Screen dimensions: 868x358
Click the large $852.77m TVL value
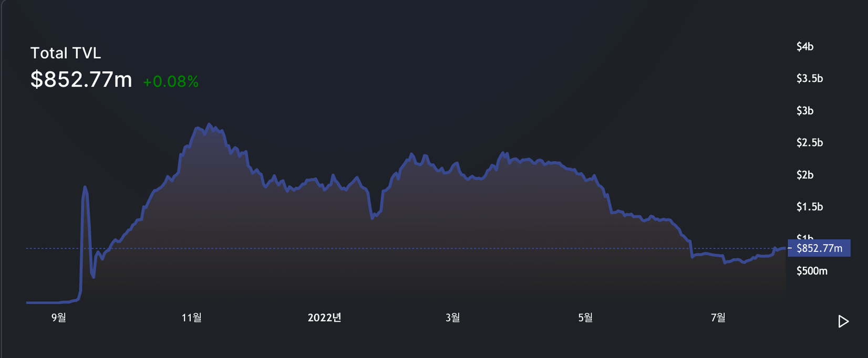[81, 80]
